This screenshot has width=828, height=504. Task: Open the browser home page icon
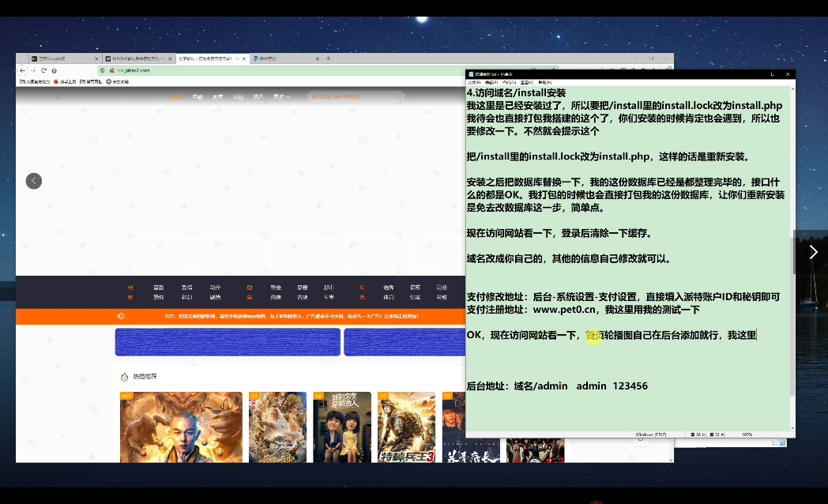(x=54, y=70)
